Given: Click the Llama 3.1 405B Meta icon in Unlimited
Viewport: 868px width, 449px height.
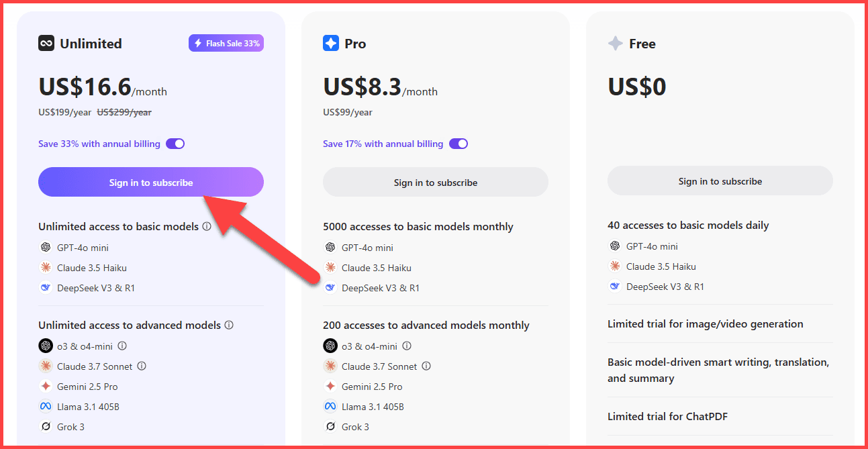Looking at the screenshot, I should [x=46, y=407].
